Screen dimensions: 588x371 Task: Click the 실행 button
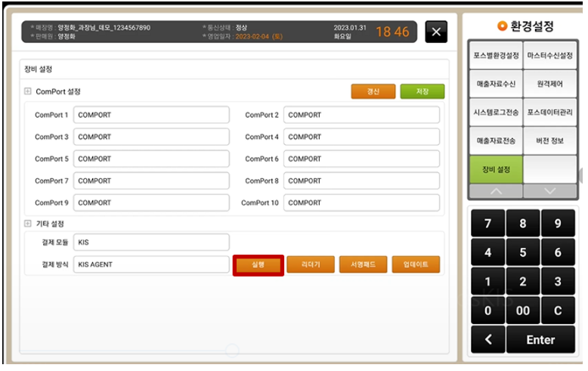click(x=258, y=265)
